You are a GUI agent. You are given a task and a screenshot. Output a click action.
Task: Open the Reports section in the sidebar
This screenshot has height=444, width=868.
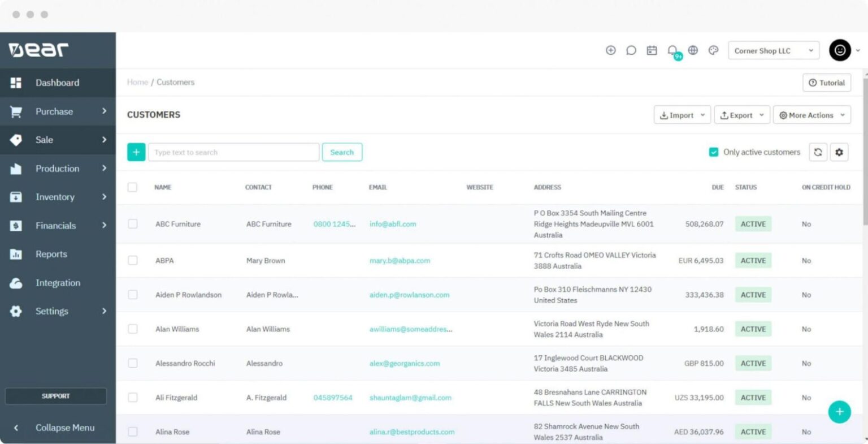(x=51, y=254)
